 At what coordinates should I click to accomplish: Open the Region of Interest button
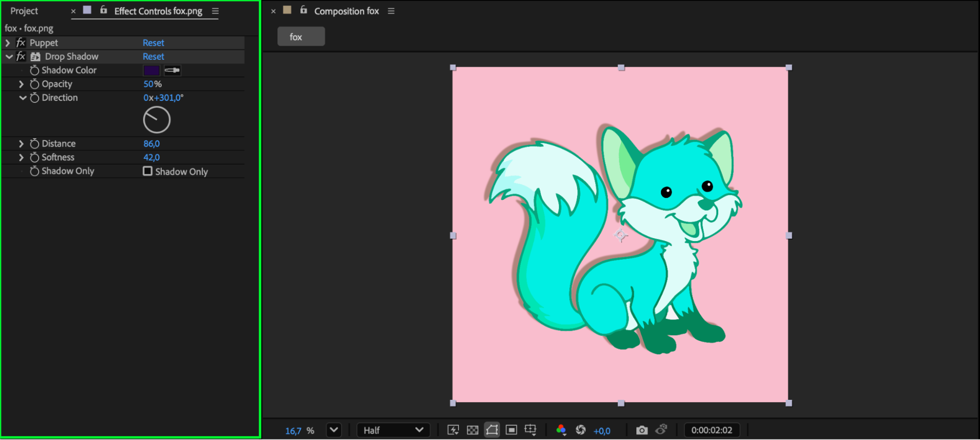pyautogui.click(x=511, y=430)
